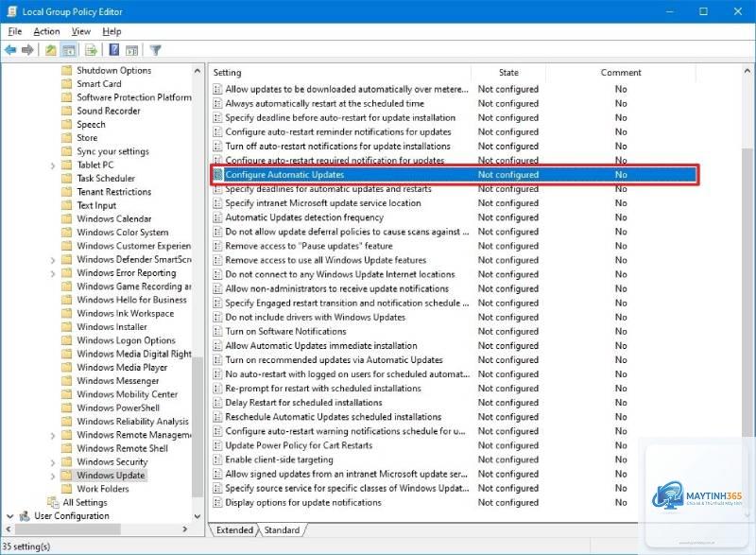Click the settings list vertical scrollbar thumb
The width and height of the screenshot is (756, 555).
pos(747,294)
